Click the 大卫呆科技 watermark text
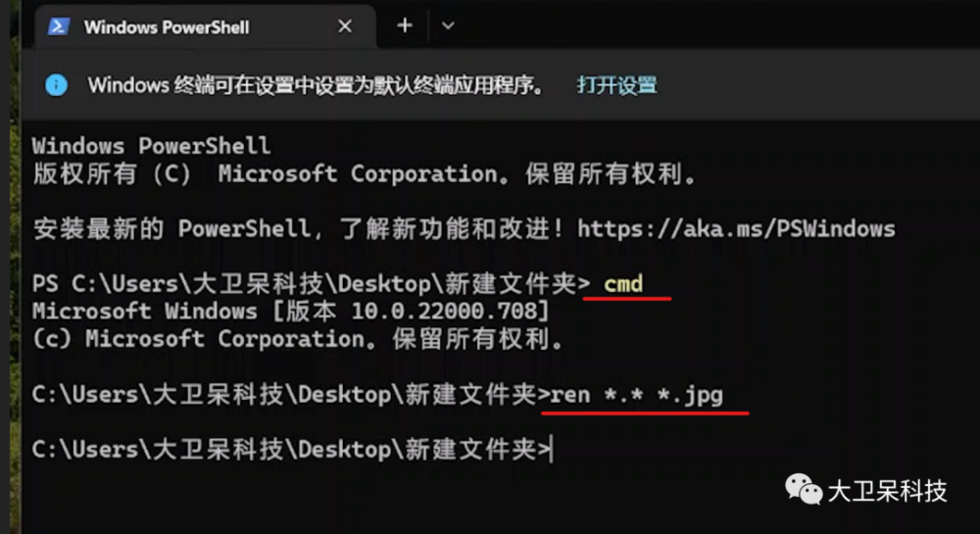The width and height of the screenshot is (980, 534). 887,491
